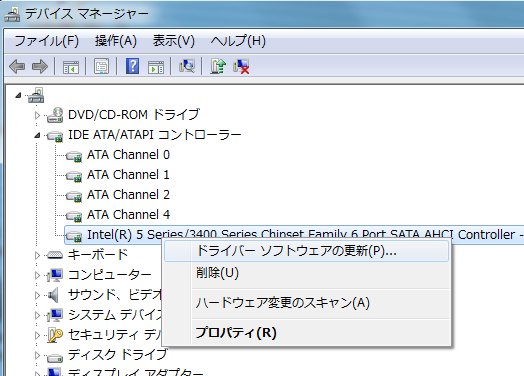
Task: Select the root computer node icon
Action: [36, 95]
